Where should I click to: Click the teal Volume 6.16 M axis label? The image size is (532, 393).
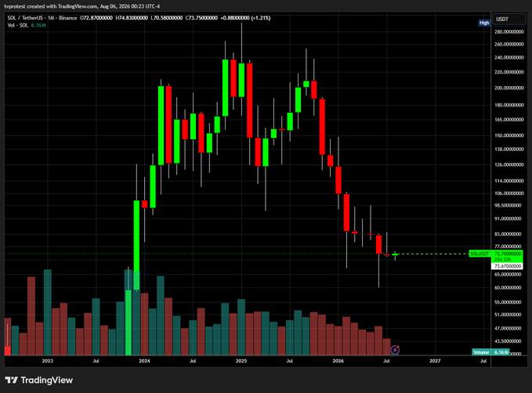tap(490, 352)
